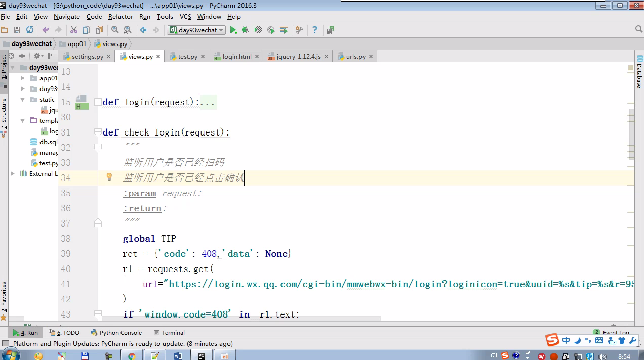Collapse the docstring fold marker at line 32

pos(98,148)
